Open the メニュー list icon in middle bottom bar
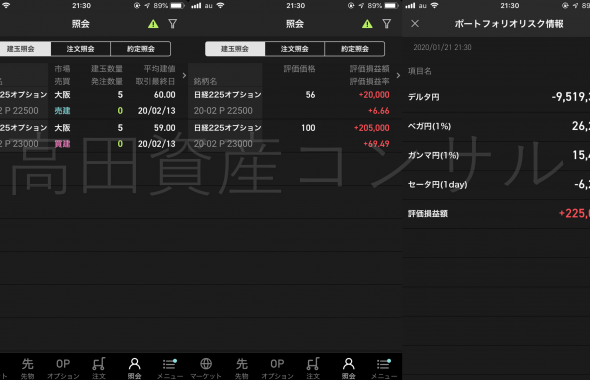This screenshot has width=590, height=380. pyautogui.click(x=384, y=368)
